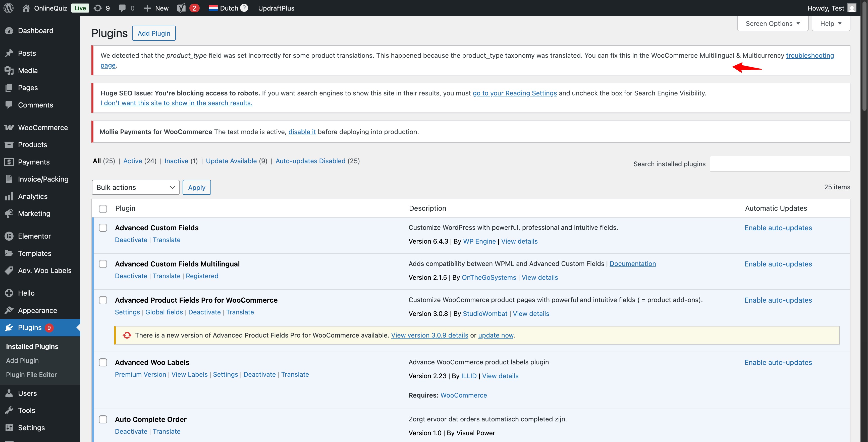The height and width of the screenshot is (442, 868).
Task: Enable auto-updates for Advanced Woo Labels
Action: pos(778,362)
